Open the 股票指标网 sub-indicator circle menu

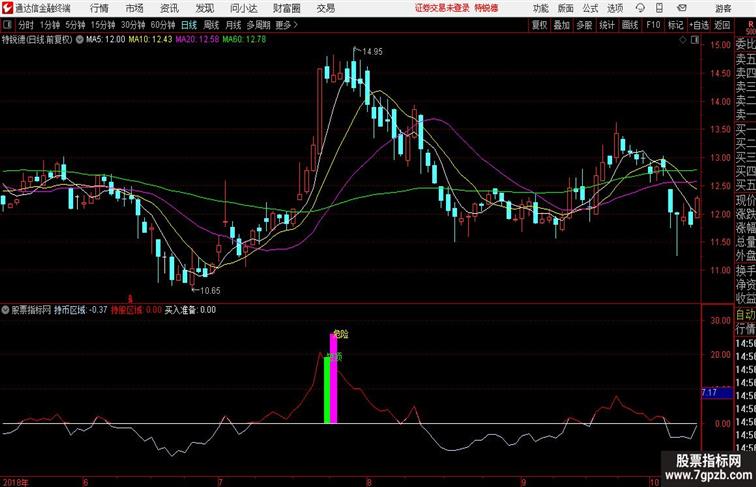pyautogui.click(x=5, y=310)
